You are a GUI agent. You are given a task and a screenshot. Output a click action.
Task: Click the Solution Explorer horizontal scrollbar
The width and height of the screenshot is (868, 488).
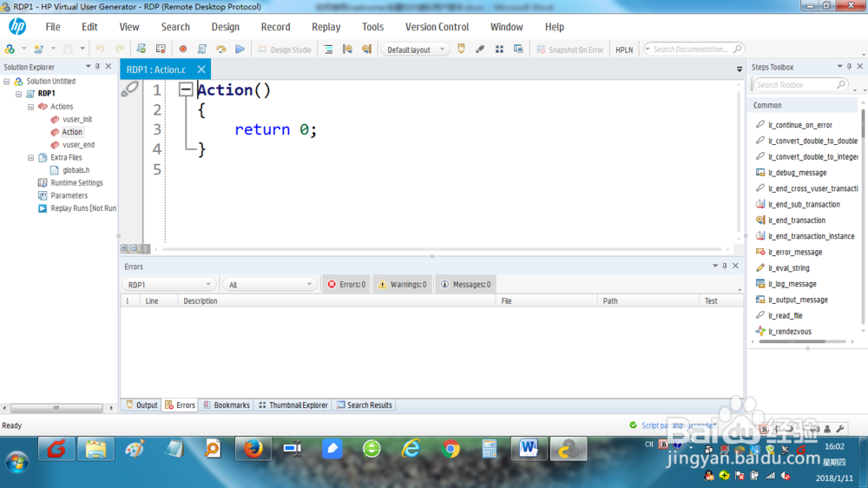point(56,408)
